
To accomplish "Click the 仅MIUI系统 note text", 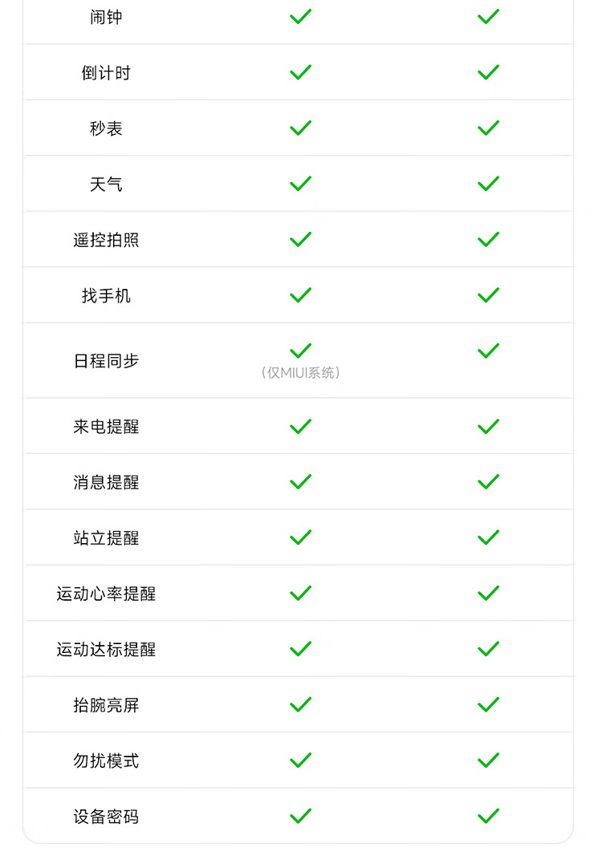I will point(301,372).
